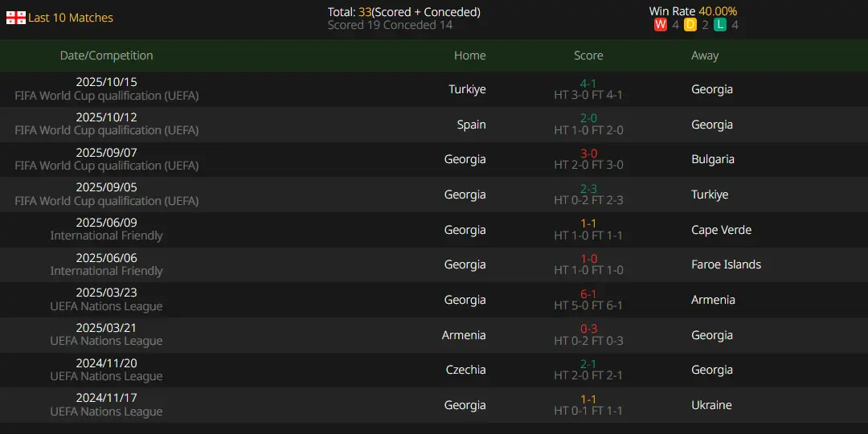Click FIFA World Cup qualification under 2025/10/12
This screenshot has height=434, width=868.
(x=106, y=131)
